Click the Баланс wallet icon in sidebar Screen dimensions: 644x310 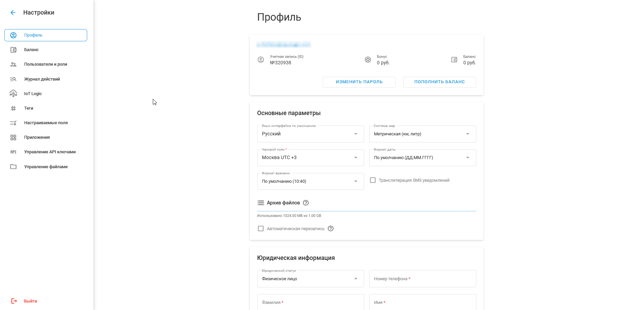tap(13, 50)
